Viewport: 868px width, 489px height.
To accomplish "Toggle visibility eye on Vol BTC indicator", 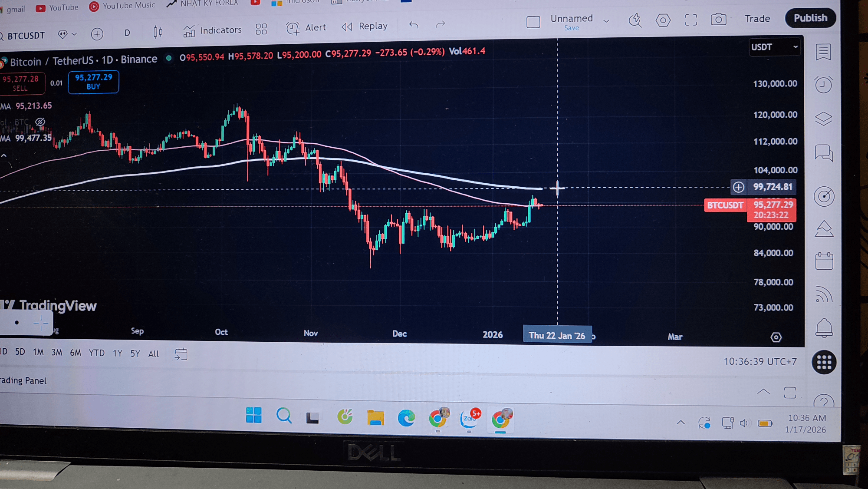I will pyautogui.click(x=40, y=122).
